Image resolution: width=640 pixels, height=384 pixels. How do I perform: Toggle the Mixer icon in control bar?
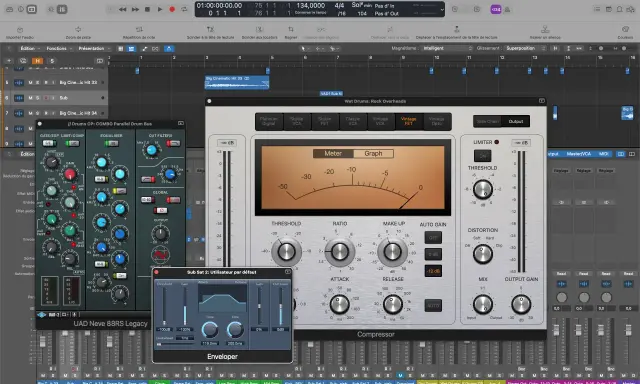tap(62, 9)
